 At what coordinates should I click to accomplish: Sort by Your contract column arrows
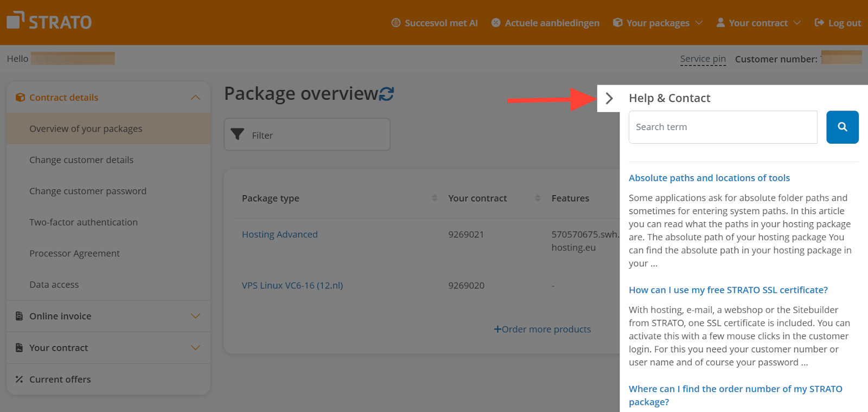pyautogui.click(x=538, y=198)
